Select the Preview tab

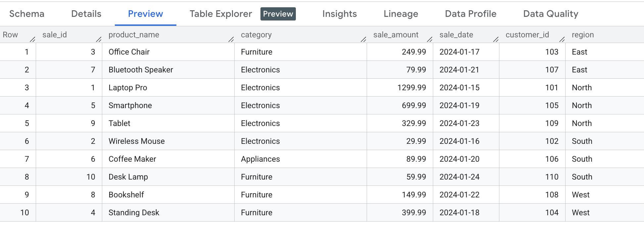[x=146, y=14]
